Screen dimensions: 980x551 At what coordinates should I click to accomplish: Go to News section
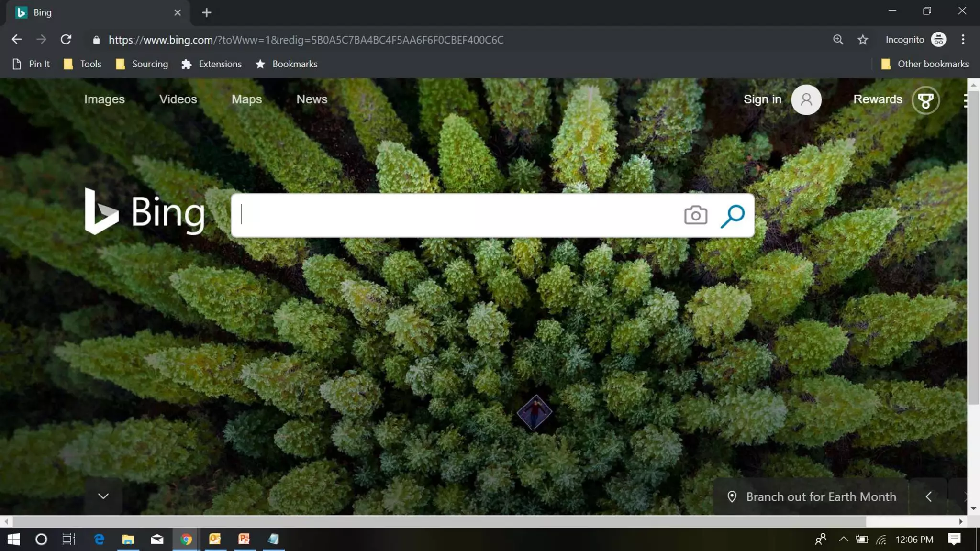click(x=312, y=99)
